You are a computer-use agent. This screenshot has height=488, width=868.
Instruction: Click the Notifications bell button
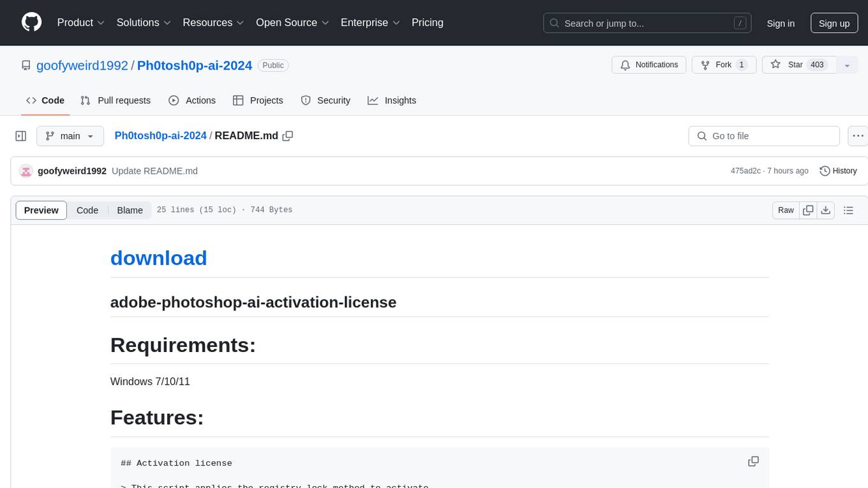pos(649,65)
